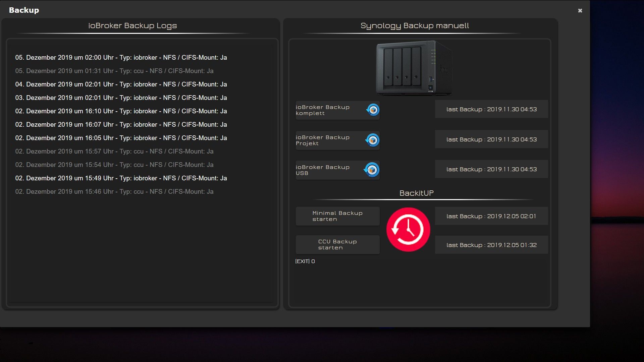Viewport: 644px width, 362px height.
Task: Select log entry 04. Dezember 2019 02:01 iobroker
Action: pos(121,84)
